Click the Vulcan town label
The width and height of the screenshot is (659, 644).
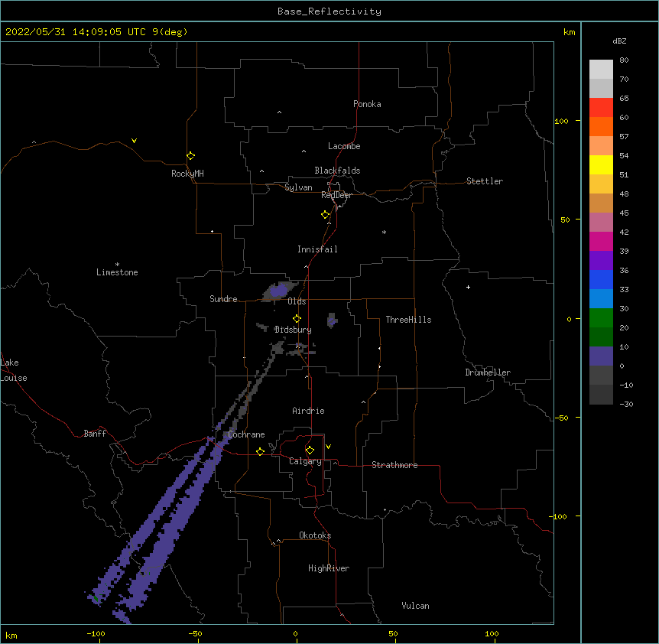click(415, 606)
